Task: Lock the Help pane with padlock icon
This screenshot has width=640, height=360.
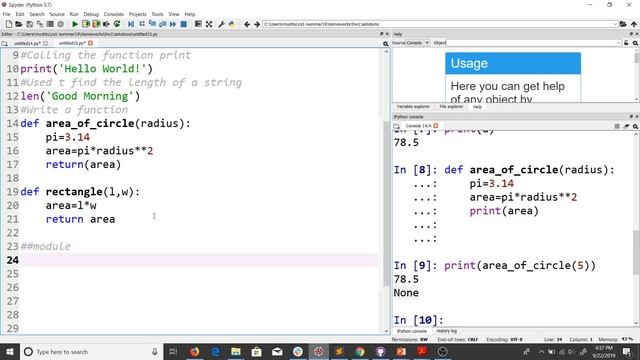Action: [x=626, y=43]
